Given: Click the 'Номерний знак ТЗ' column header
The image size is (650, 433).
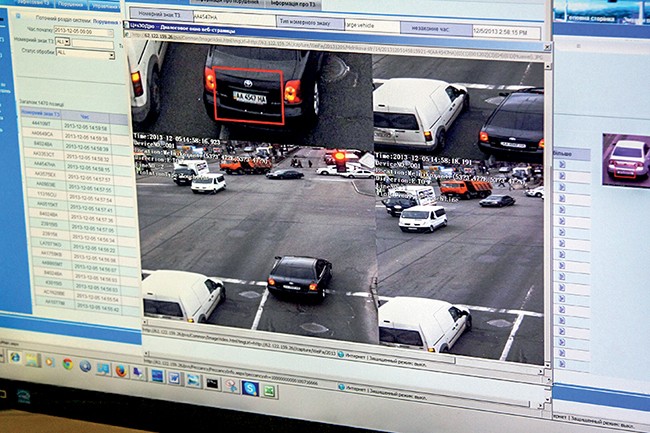Looking at the screenshot, I should (x=42, y=115).
